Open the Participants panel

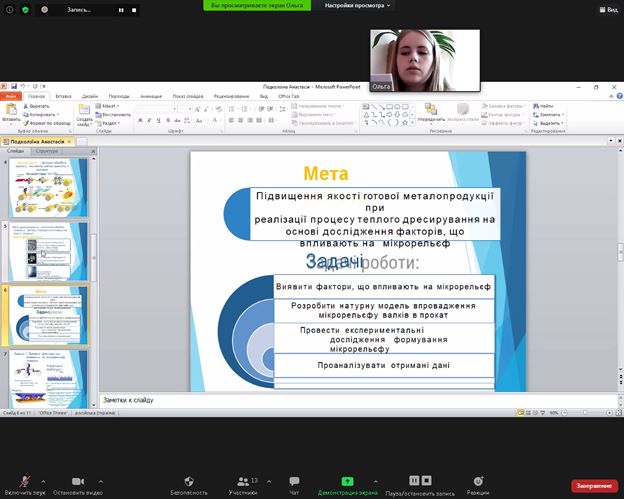tap(242, 480)
